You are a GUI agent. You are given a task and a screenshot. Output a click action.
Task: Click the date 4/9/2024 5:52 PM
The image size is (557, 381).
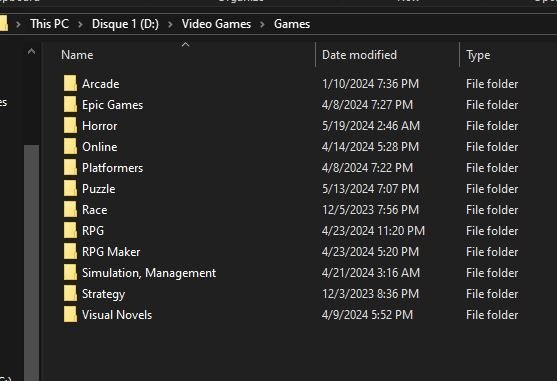click(x=367, y=315)
